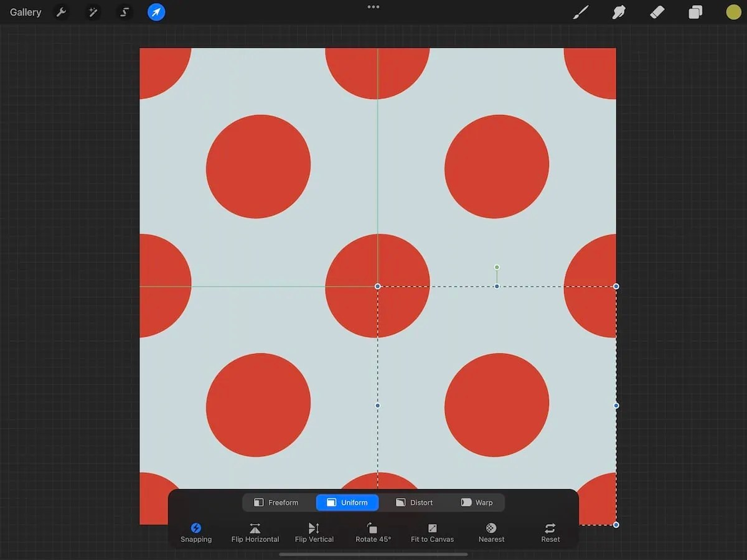
Task: Enable Nearest interpolation mode
Action: tap(491, 532)
